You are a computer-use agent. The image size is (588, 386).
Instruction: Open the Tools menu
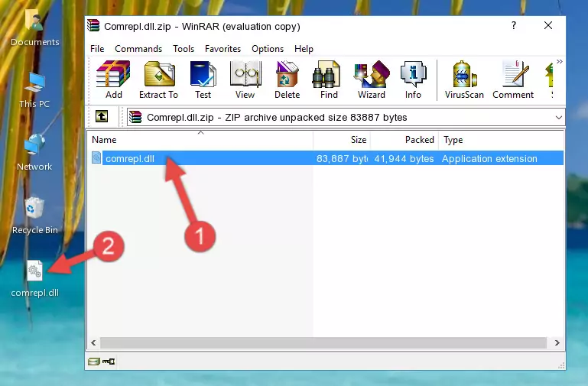pyautogui.click(x=184, y=49)
